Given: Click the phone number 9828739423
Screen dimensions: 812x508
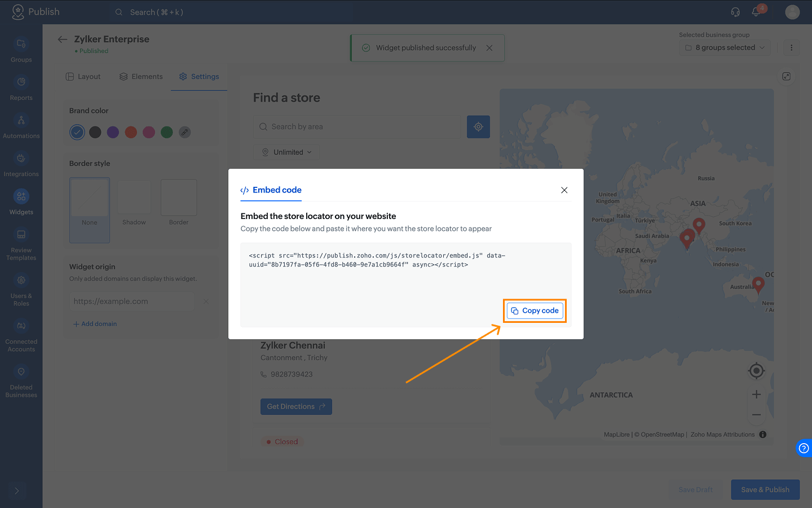Looking at the screenshot, I should 292,374.
